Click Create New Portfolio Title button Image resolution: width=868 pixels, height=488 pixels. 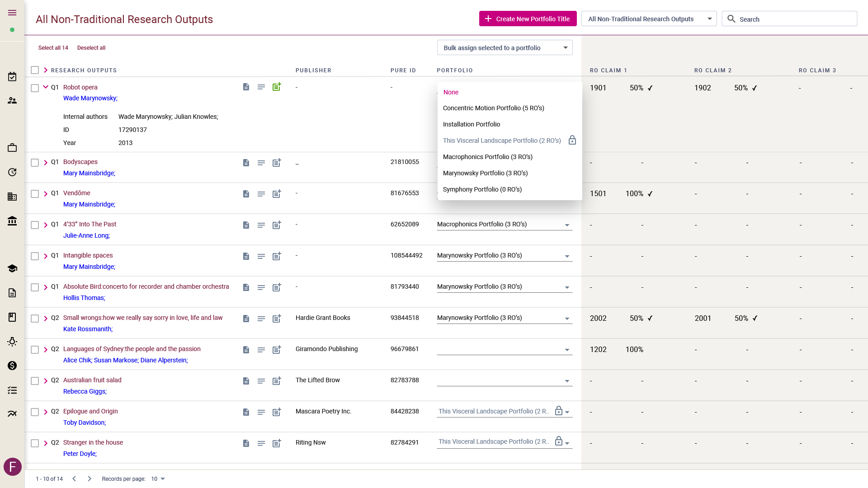click(x=528, y=19)
